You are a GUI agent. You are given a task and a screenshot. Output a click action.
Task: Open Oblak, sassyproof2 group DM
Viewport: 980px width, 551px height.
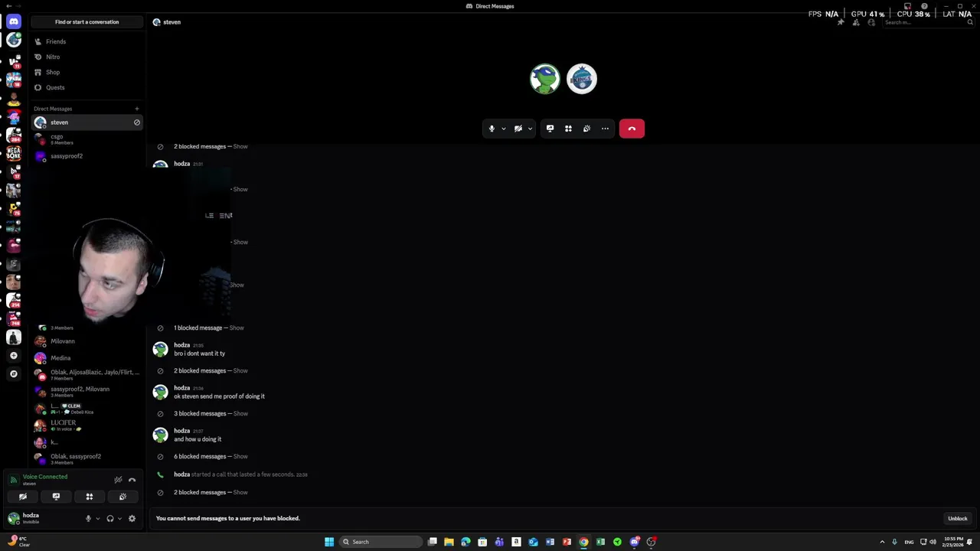click(87, 458)
